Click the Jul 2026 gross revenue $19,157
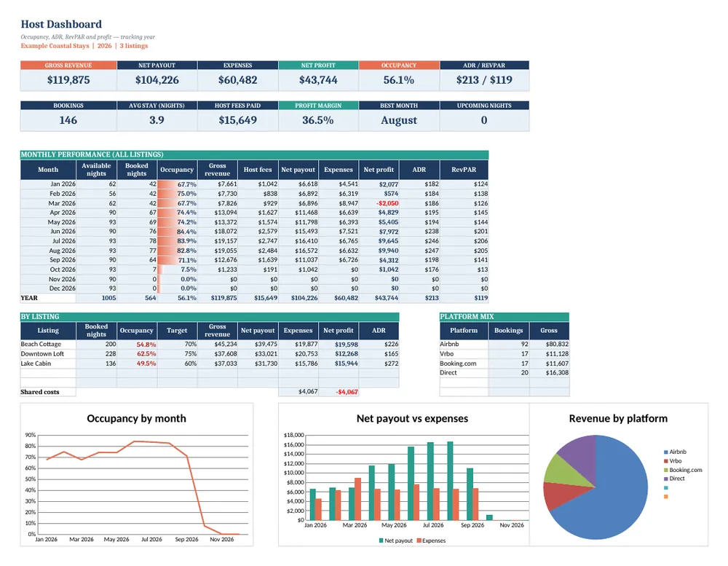This screenshot has height=566, width=728. [x=226, y=240]
